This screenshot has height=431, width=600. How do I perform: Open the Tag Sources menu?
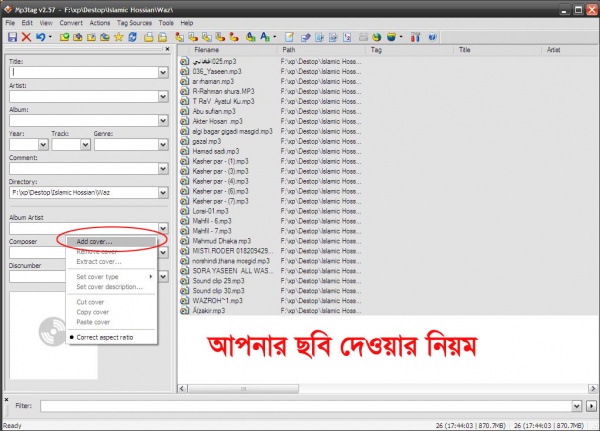click(134, 23)
